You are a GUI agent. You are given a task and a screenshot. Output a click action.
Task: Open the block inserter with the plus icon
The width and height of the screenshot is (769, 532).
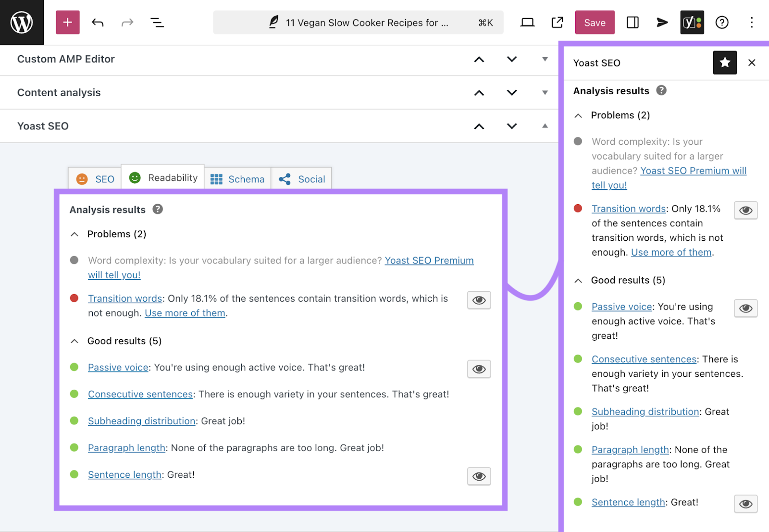point(67,22)
